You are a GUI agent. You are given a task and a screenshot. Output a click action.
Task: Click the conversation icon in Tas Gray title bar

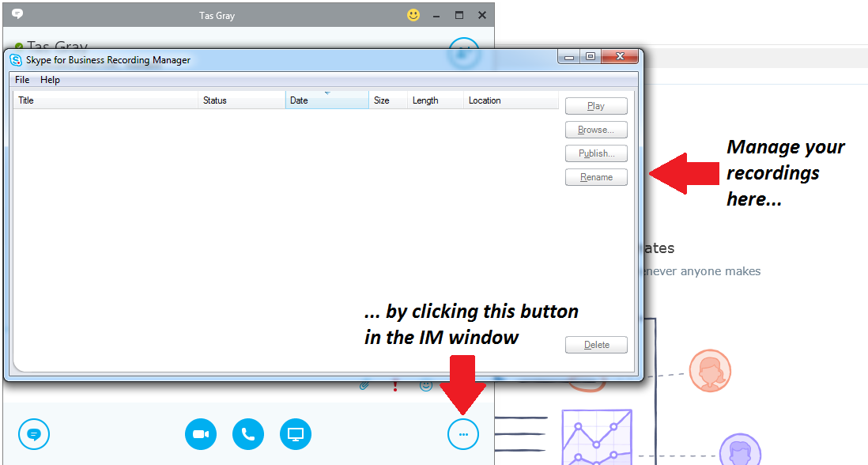(17, 14)
